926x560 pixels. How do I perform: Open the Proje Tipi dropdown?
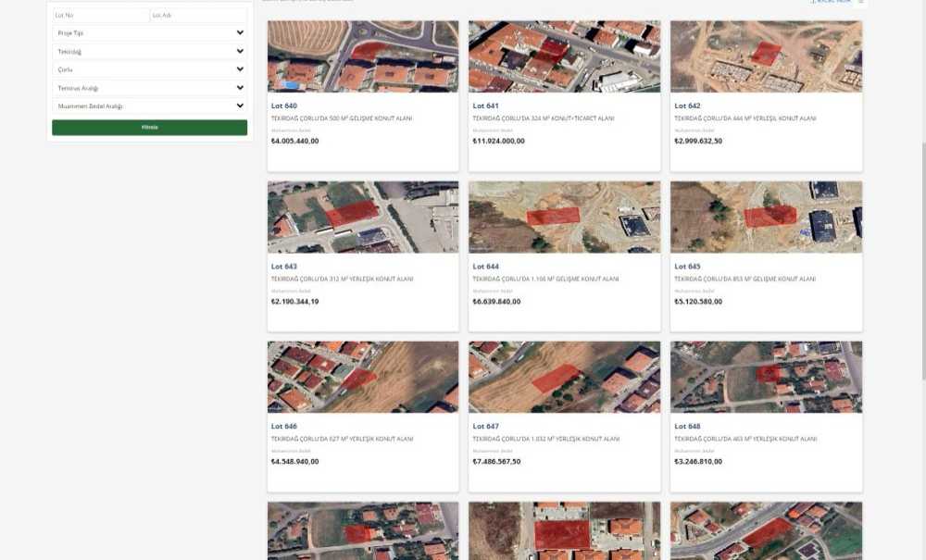(149, 33)
